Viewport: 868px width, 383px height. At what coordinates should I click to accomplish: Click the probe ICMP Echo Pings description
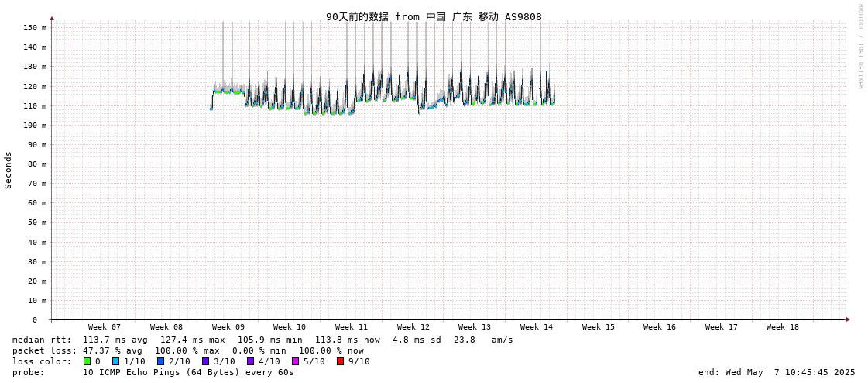[x=188, y=372]
